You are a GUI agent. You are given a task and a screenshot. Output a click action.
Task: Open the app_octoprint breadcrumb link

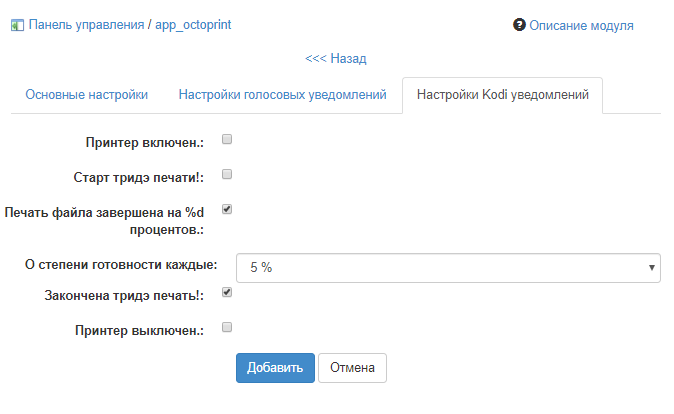(x=193, y=24)
